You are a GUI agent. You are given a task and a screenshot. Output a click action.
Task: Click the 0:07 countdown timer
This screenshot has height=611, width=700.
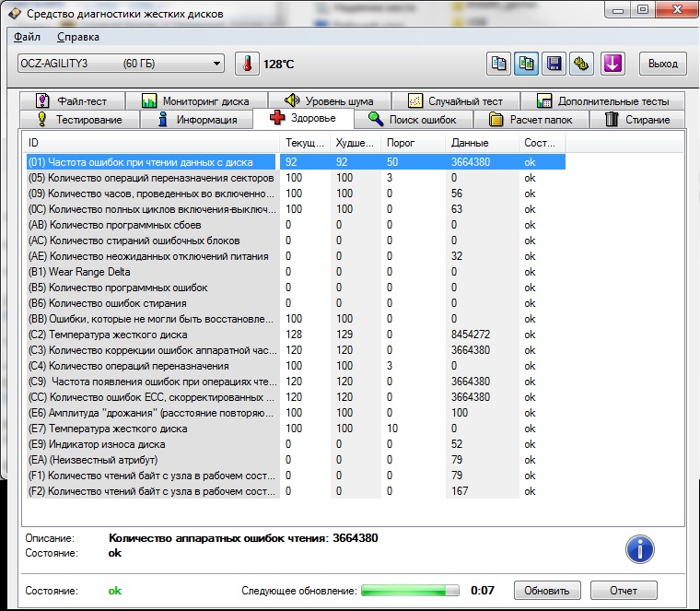coord(482,591)
